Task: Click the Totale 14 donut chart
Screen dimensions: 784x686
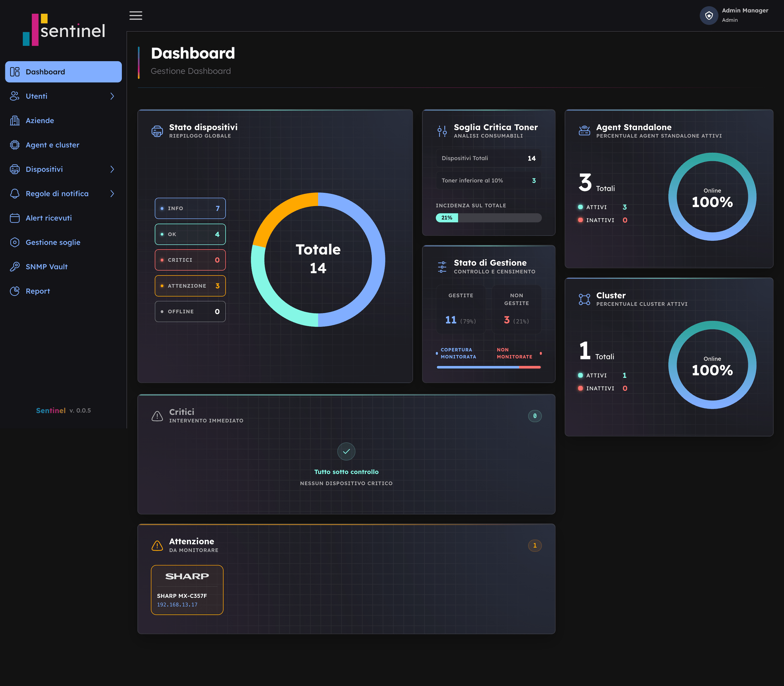Action: point(318,259)
